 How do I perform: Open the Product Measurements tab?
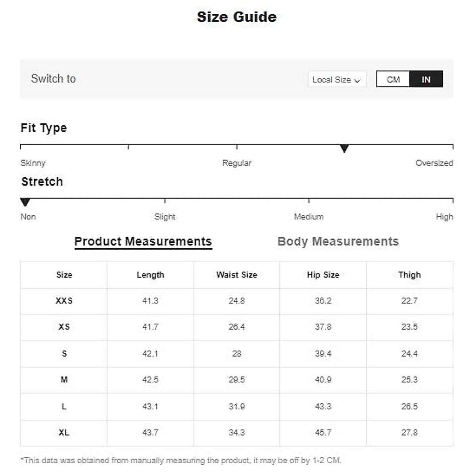click(x=143, y=242)
